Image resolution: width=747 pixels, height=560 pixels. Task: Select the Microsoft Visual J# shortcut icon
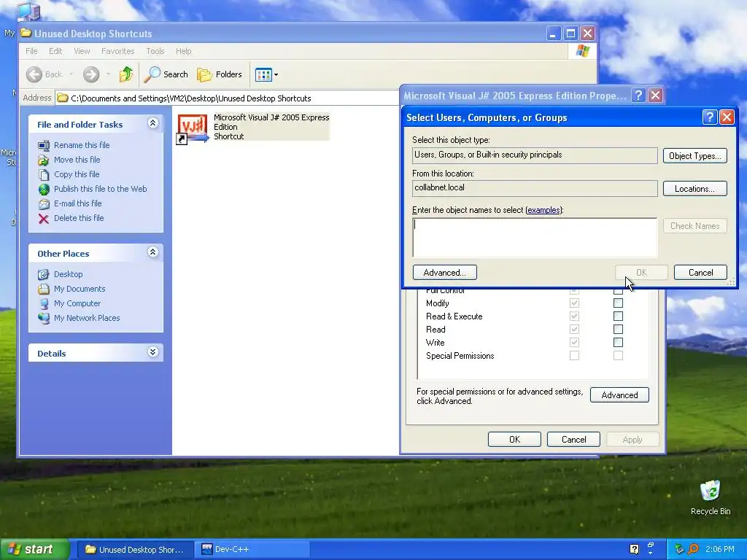193,128
